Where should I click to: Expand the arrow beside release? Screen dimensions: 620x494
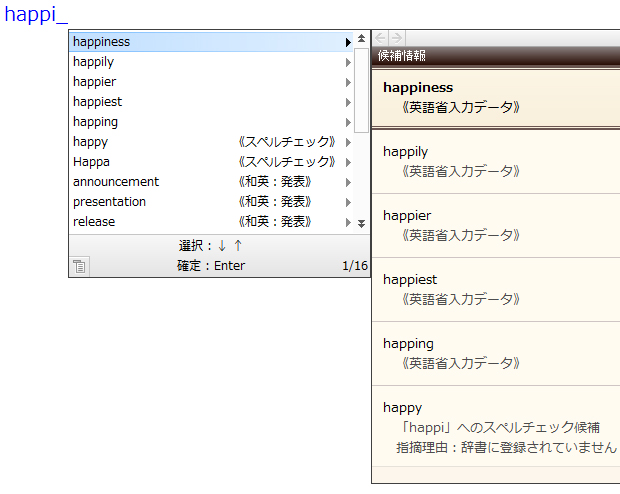point(348,222)
